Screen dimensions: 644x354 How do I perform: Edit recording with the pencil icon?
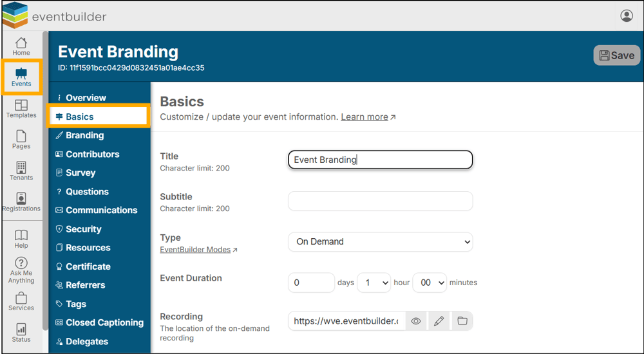pos(439,321)
